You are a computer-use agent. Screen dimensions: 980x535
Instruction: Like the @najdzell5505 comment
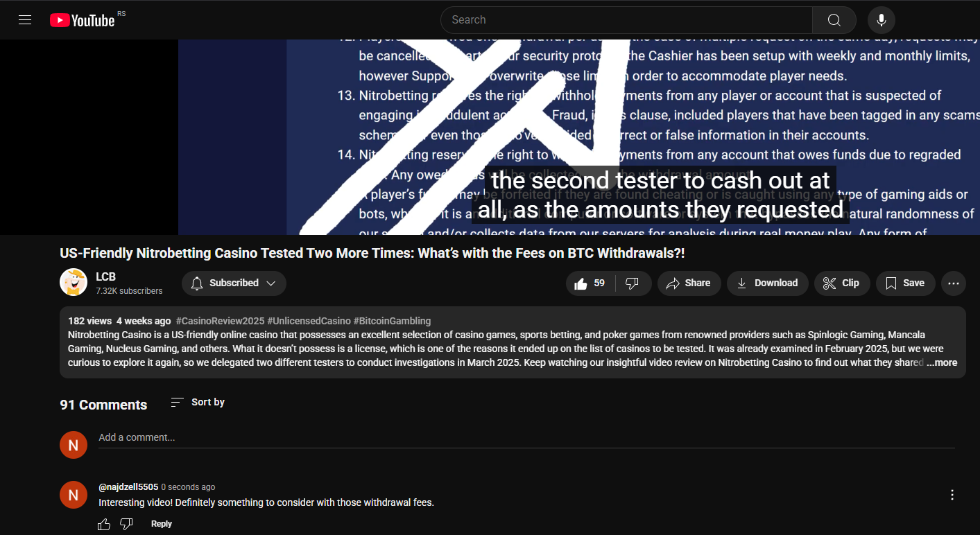tap(104, 524)
